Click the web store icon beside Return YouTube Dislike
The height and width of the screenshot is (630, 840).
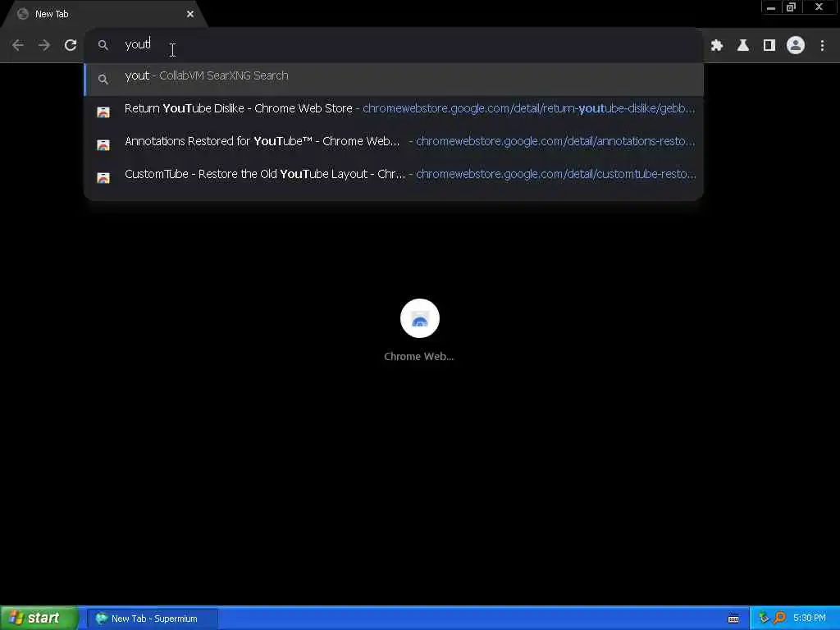tap(103, 112)
